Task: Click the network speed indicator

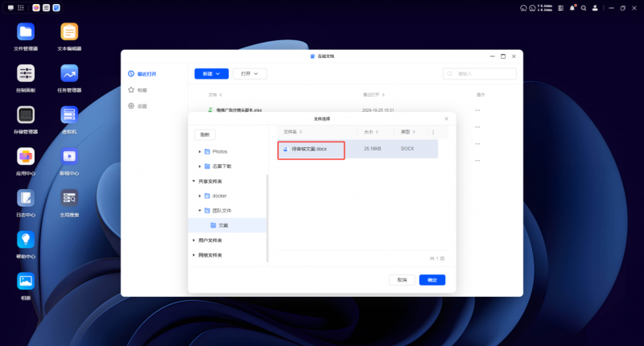Action: point(545,8)
